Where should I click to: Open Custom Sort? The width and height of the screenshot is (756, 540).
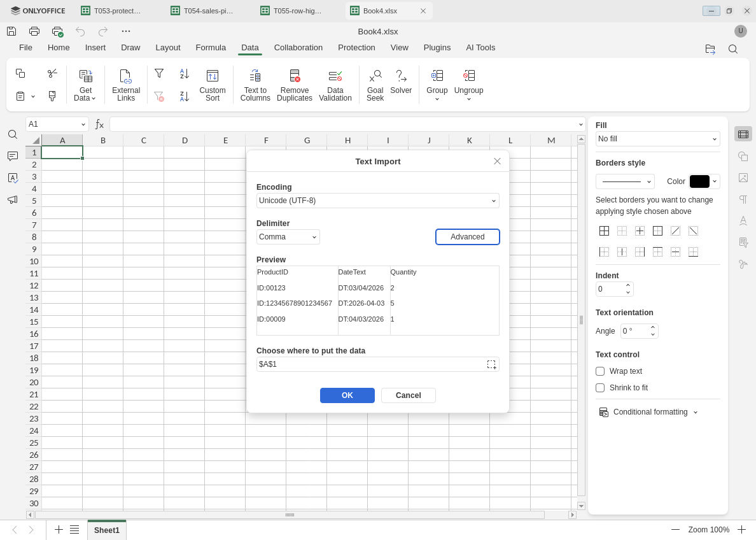click(x=212, y=85)
